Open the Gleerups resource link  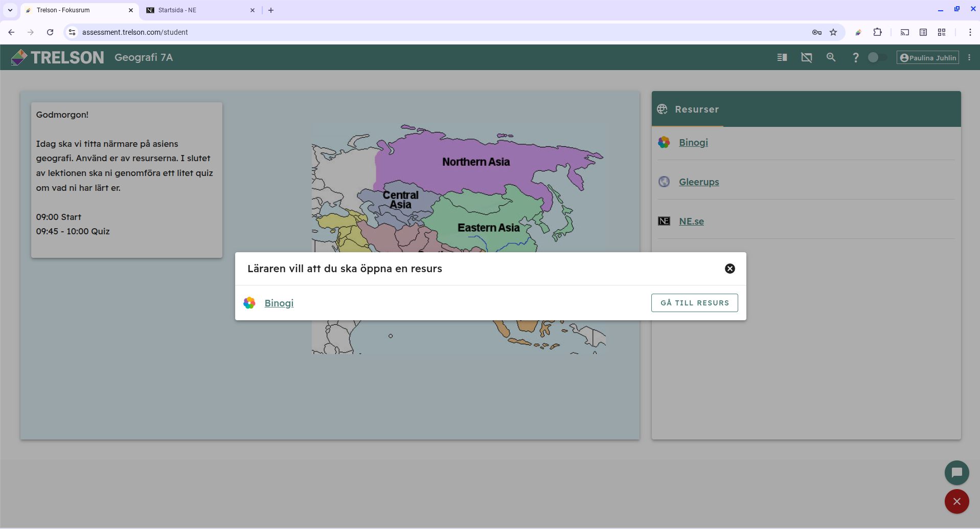pos(698,182)
